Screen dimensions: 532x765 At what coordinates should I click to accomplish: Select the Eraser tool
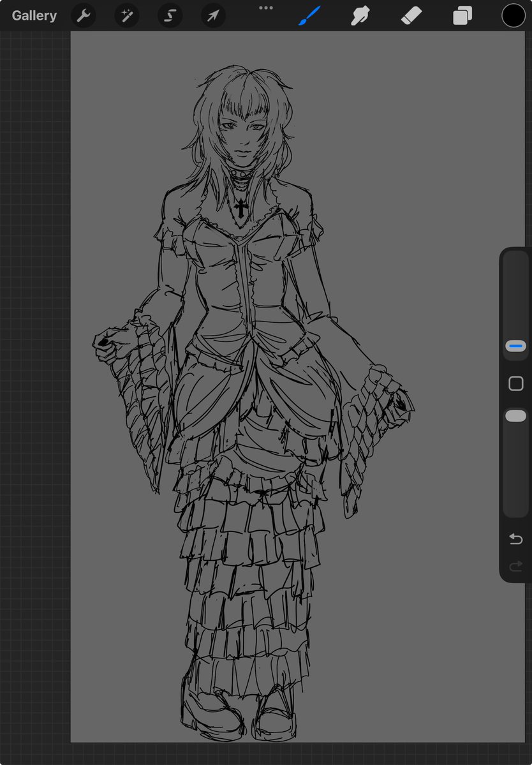pos(411,15)
